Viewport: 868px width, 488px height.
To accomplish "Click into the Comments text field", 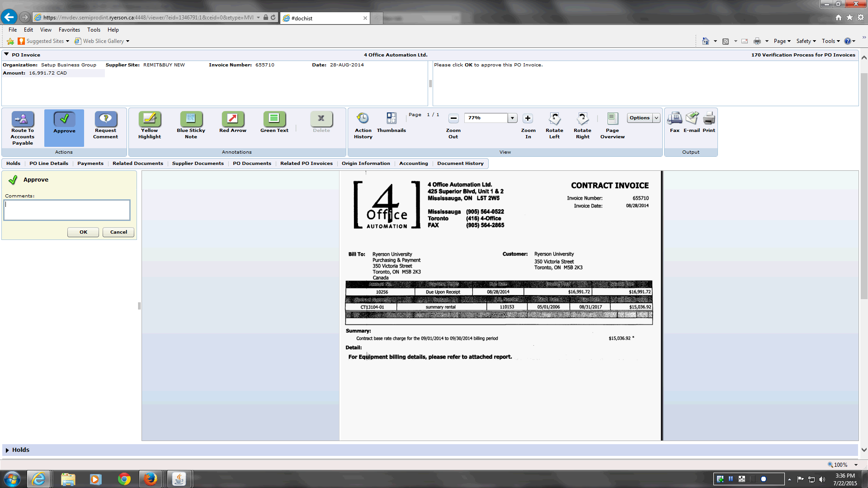I will (x=67, y=210).
